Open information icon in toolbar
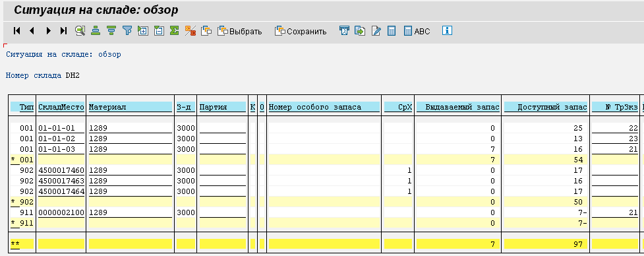Screen dimensions: 644x256 coord(448,30)
